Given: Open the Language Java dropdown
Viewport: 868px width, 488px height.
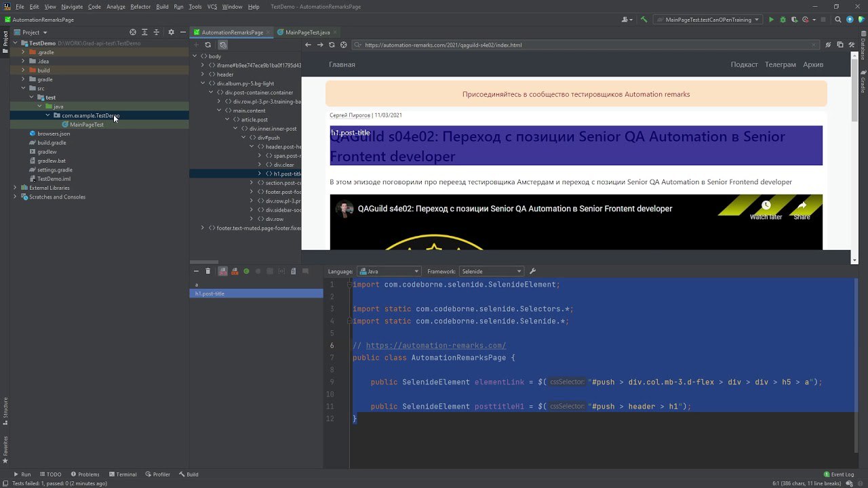Looking at the screenshot, I should tap(389, 271).
